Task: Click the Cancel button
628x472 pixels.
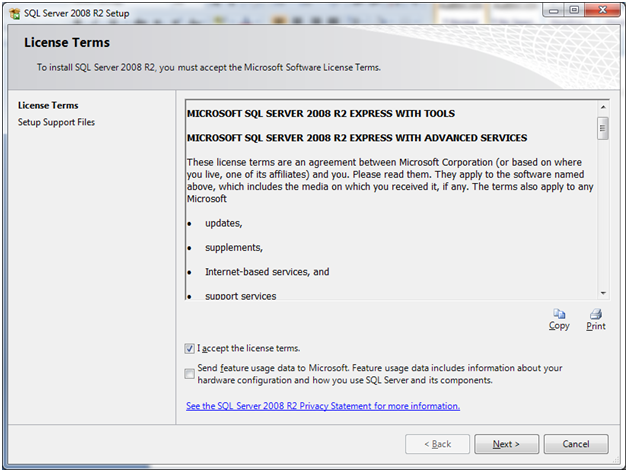Action: [x=576, y=444]
